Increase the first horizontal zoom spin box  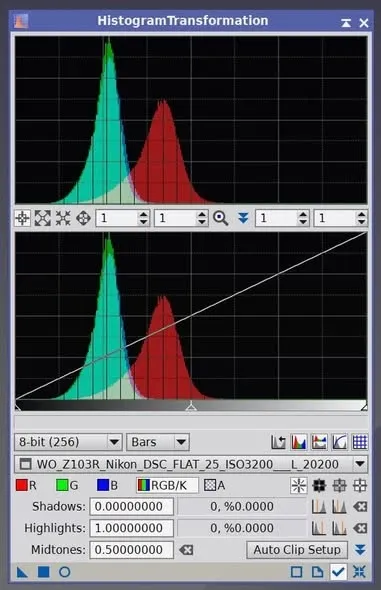pos(143,214)
